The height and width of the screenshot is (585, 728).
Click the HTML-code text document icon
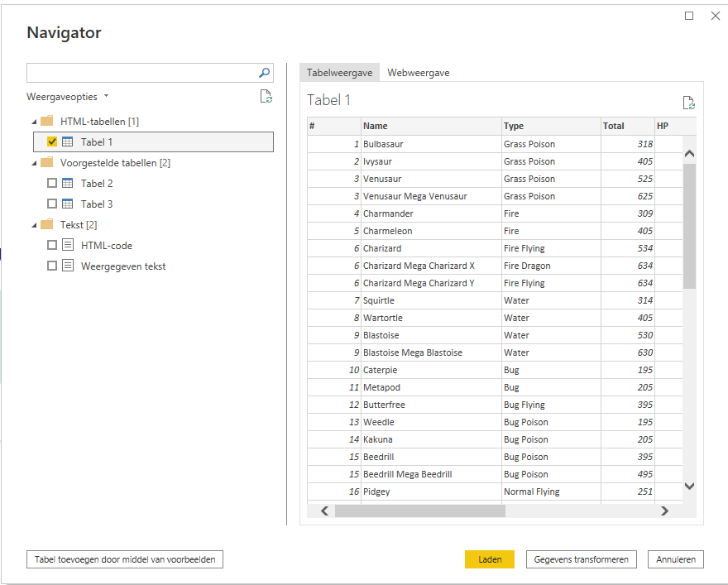tap(68, 245)
